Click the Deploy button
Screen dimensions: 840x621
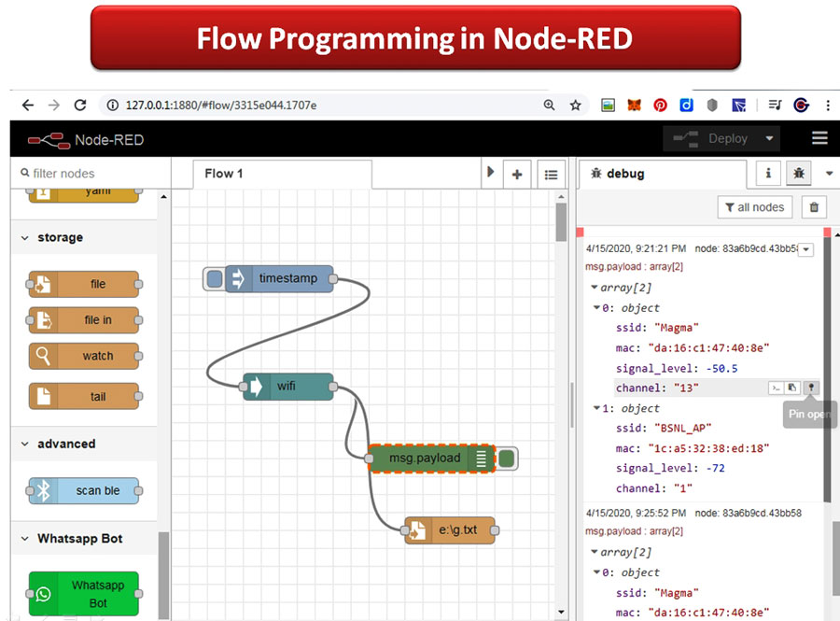(x=717, y=138)
